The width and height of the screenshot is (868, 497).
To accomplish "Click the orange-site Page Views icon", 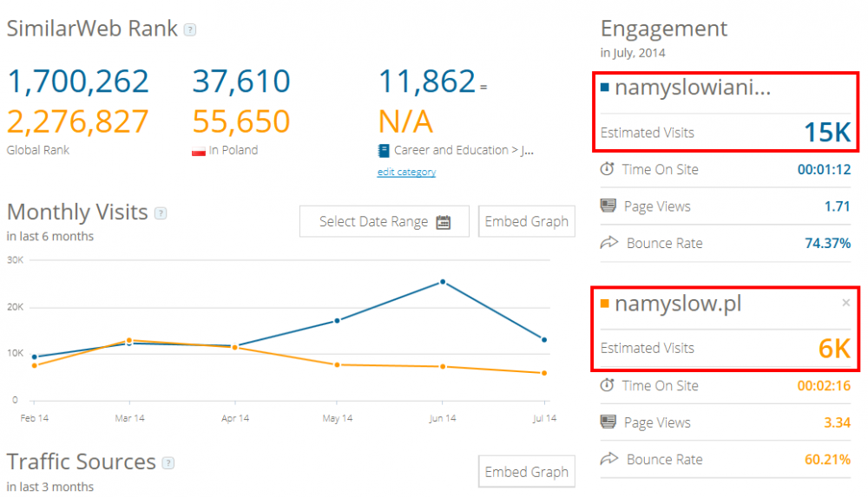I will 608,422.
